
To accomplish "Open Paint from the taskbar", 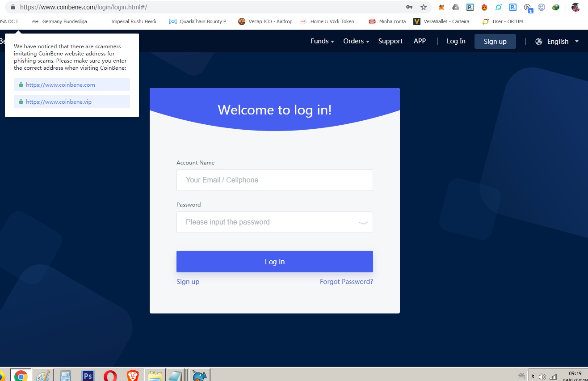I will tap(43, 376).
